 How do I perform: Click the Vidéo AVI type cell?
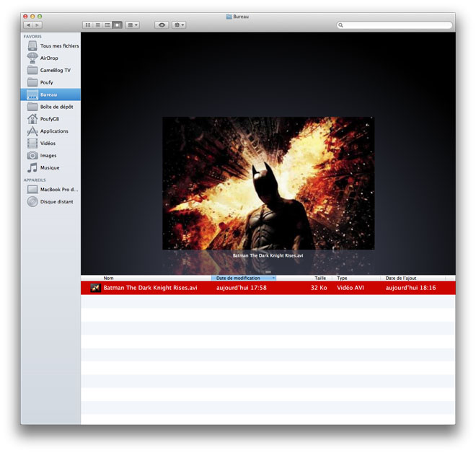pos(351,288)
